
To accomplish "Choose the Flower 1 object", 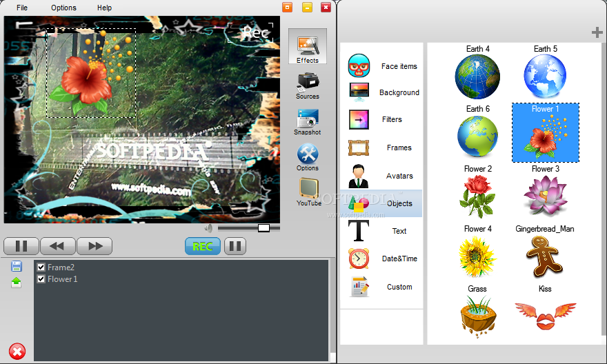I will click(x=546, y=132).
